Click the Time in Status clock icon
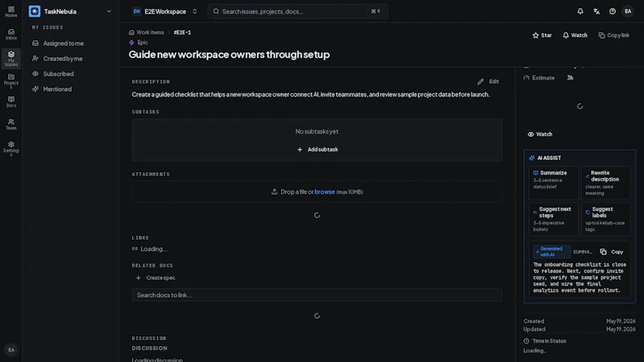This screenshot has width=644, height=362. pos(526,341)
